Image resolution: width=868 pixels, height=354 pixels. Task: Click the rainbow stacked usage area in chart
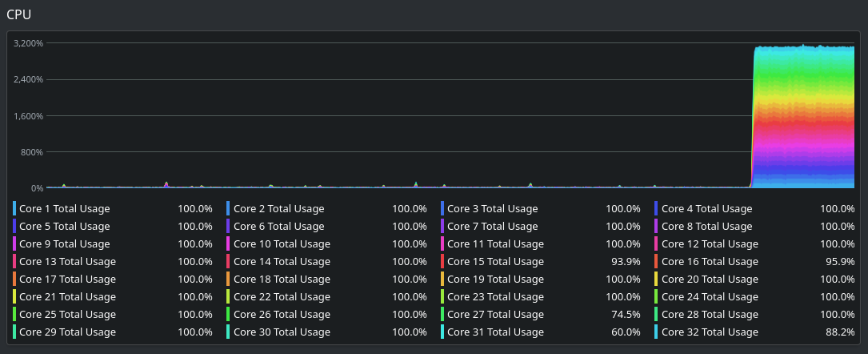tap(802, 116)
